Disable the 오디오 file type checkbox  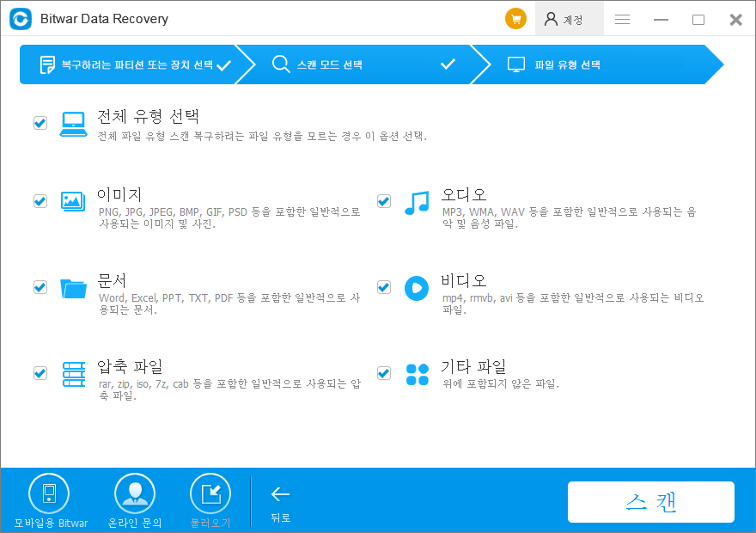coord(383,201)
